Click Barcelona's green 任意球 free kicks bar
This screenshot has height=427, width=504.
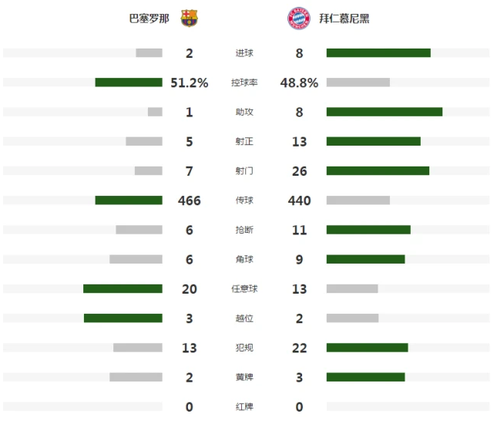point(123,289)
